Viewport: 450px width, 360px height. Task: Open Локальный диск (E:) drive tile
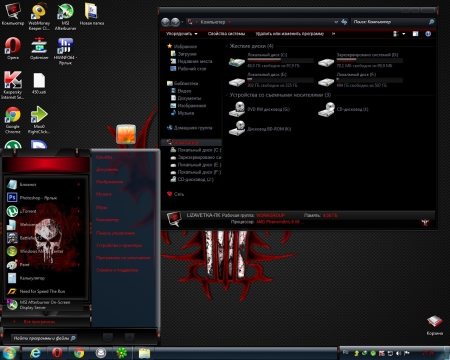(272, 80)
